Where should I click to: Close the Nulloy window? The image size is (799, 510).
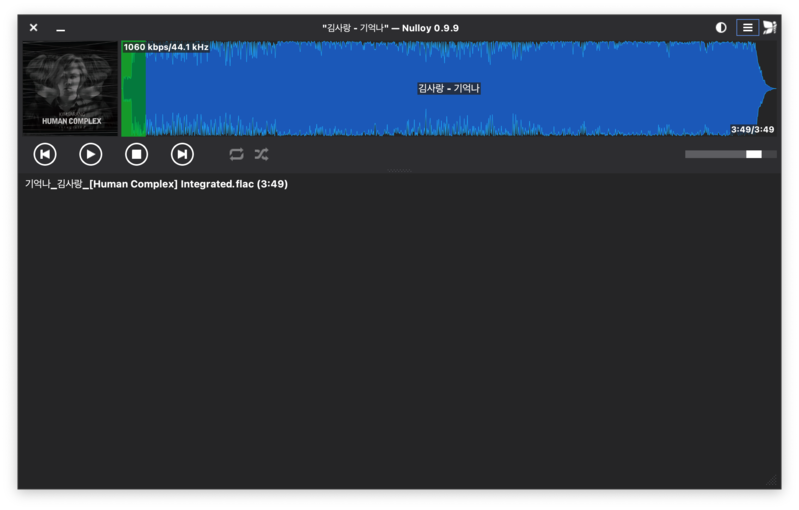click(x=34, y=28)
